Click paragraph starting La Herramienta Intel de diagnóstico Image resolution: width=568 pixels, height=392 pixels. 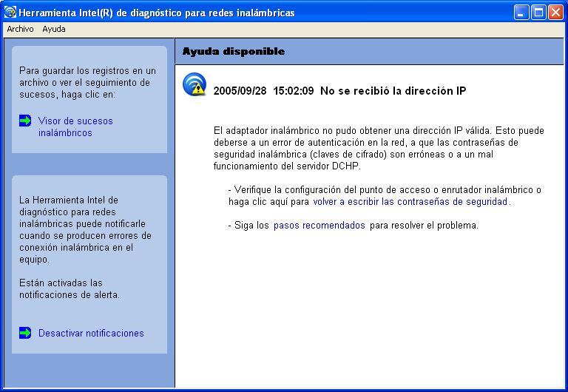click(x=85, y=230)
